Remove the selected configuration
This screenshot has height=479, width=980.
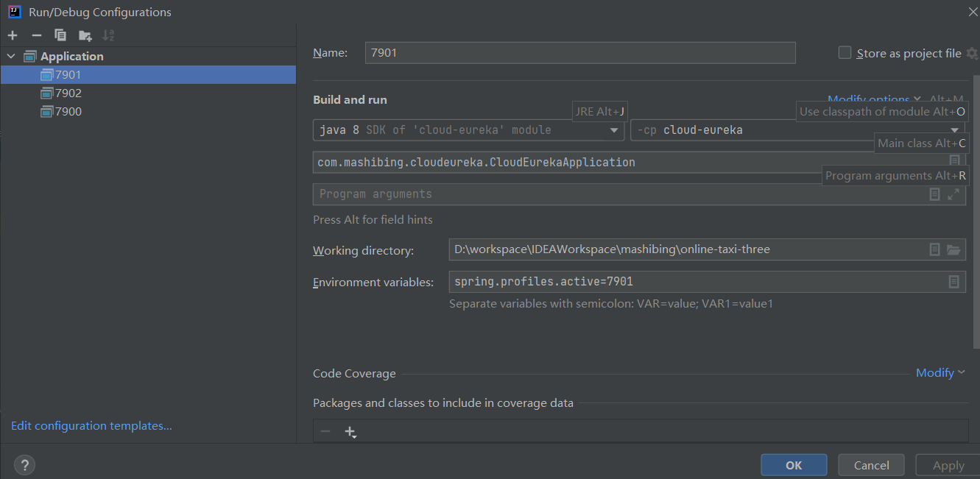37,35
